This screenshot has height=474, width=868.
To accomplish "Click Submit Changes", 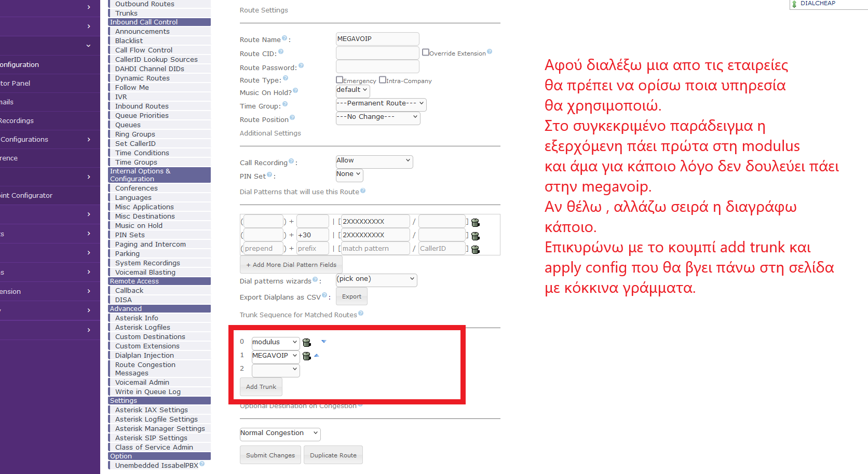I will (270, 455).
